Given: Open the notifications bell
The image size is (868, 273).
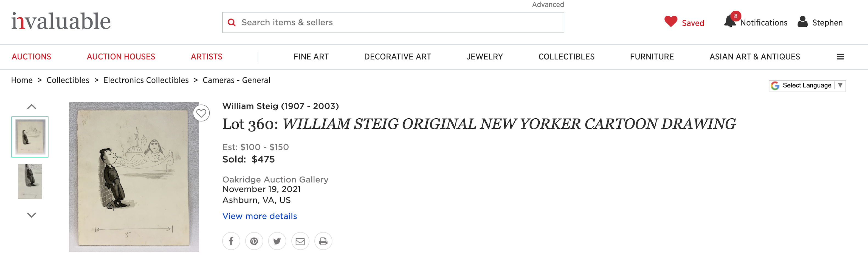Looking at the screenshot, I should click(x=730, y=21).
